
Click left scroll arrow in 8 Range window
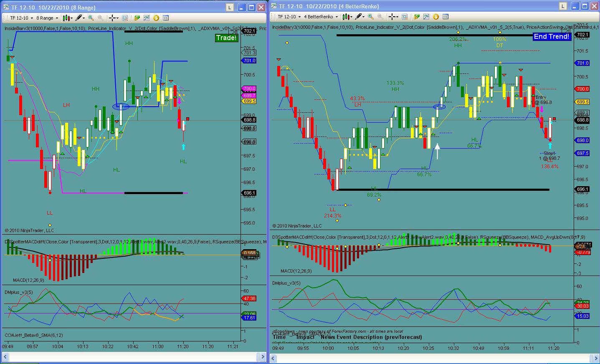(5, 357)
